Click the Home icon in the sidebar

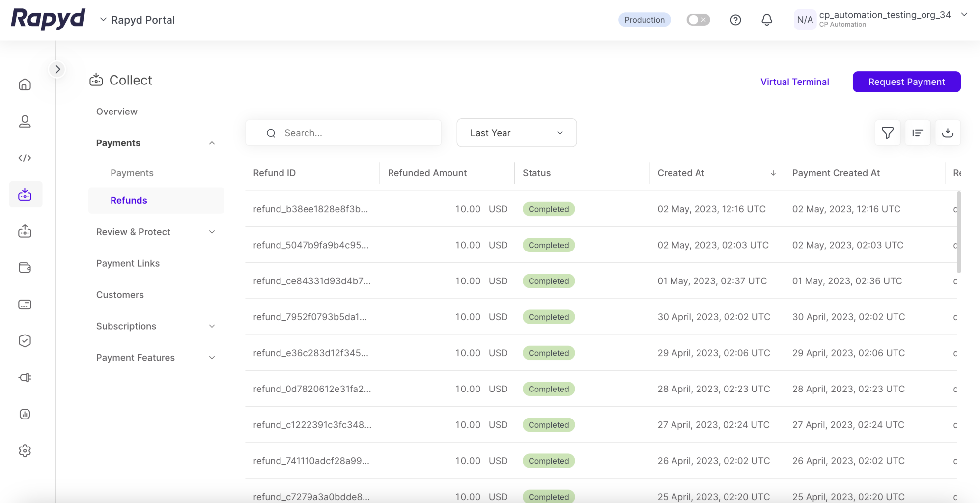coord(25,85)
